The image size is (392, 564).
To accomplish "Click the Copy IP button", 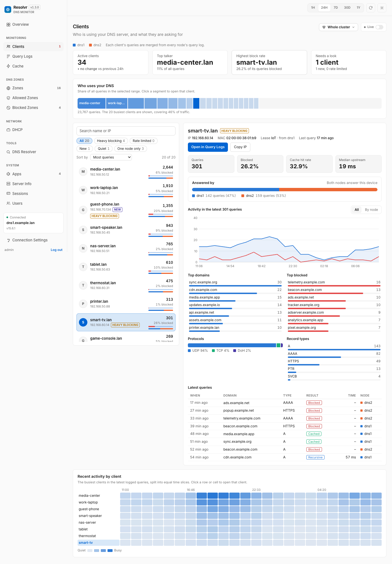I will tap(240, 147).
